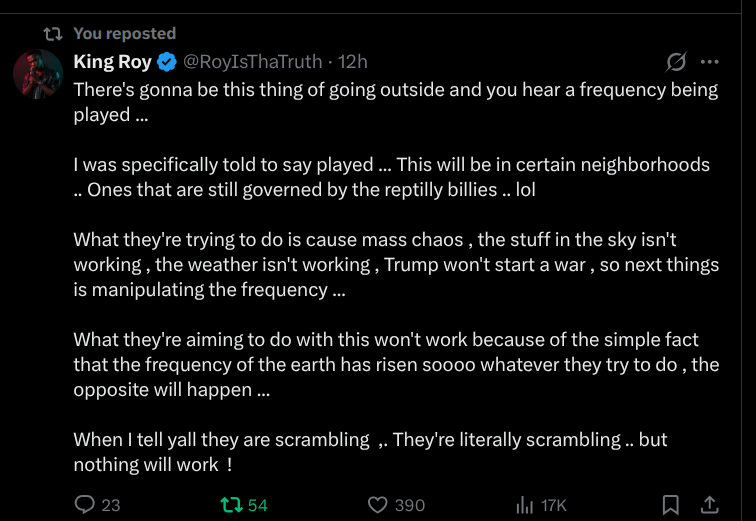Undo repost via green repost icon
Image resolution: width=756 pixels, height=521 pixels.
231,505
